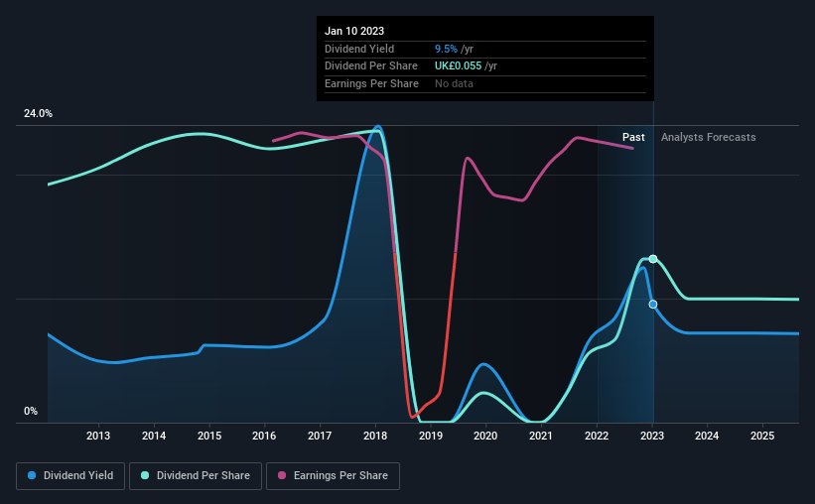This screenshot has height=504, width=815.
Task: Toggle the Dividend Per Share legend button
Action: click(x=196, y=476)
